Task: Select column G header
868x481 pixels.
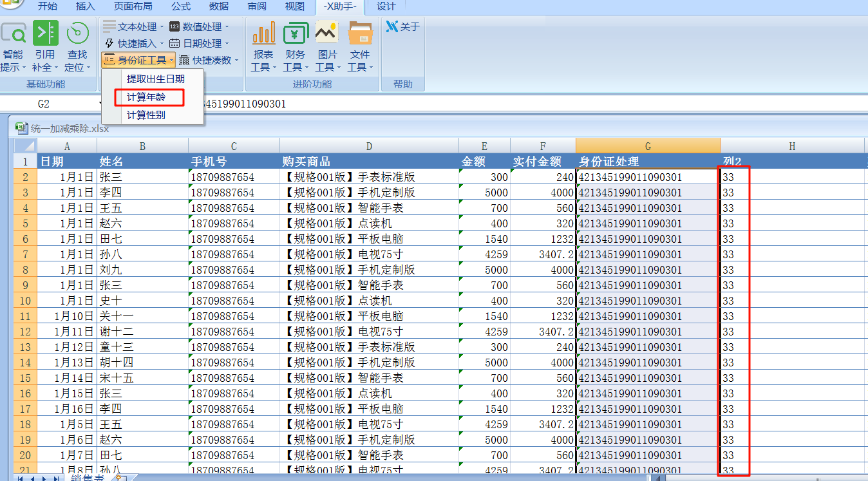Action: [648, 146]
